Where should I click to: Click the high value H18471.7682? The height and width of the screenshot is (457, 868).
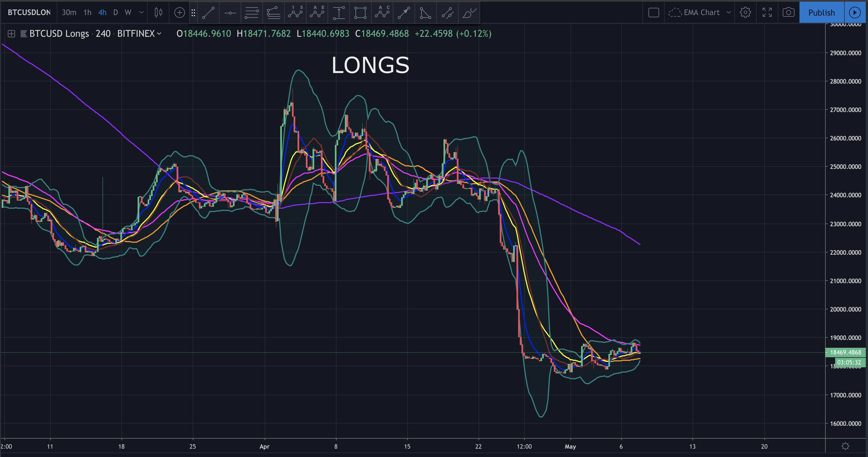(264, 34)
